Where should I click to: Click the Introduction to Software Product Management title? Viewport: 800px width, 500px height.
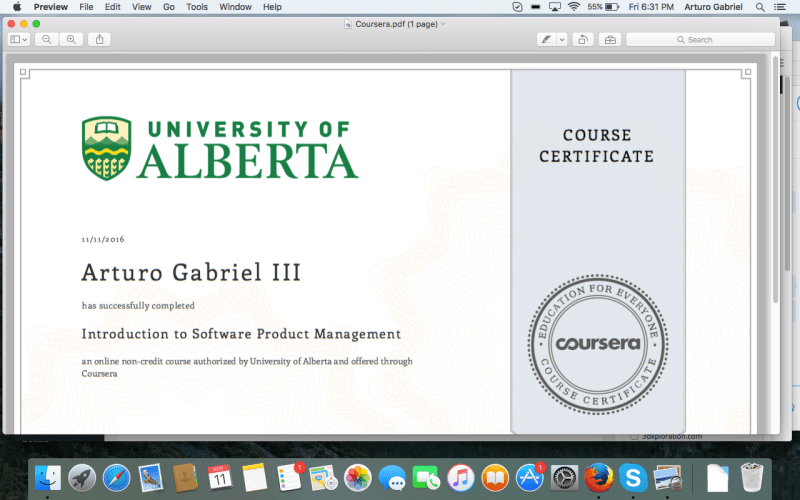pyautogui.click(x=241, y=334)
